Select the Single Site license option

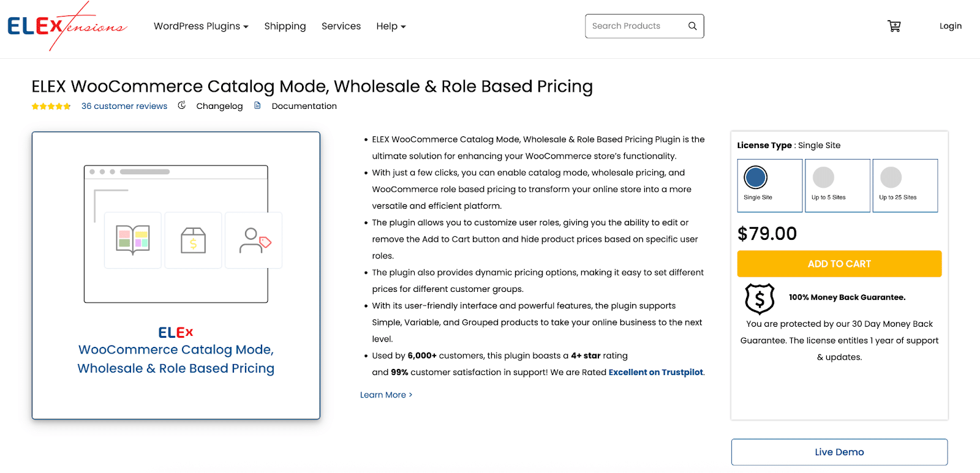(x=770, y=185)
